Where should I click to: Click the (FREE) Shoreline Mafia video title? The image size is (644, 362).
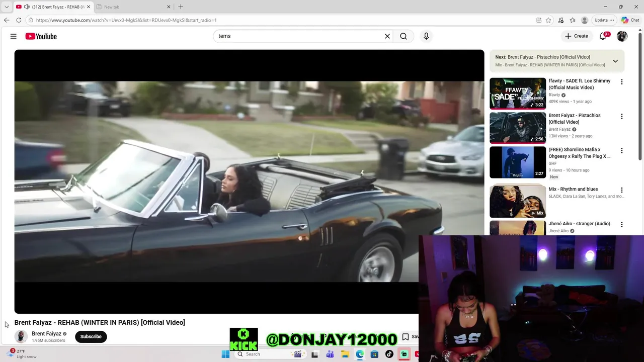click(x=580, y=153)
